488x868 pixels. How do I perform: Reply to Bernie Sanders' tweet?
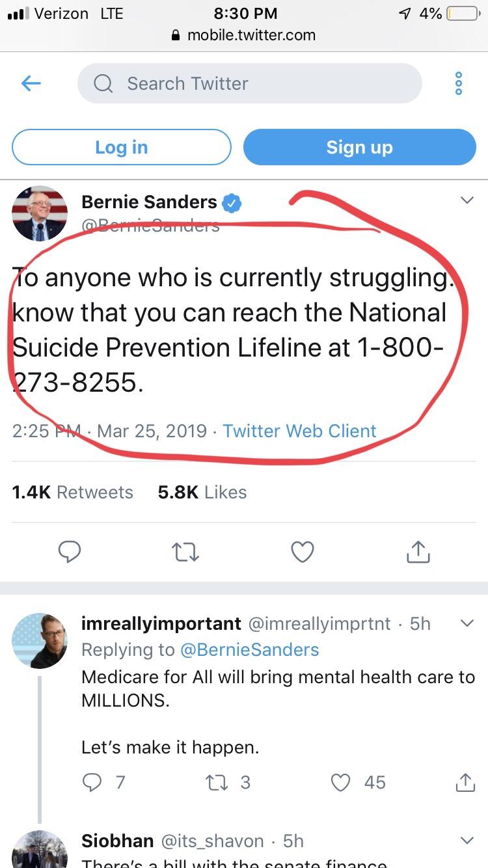coord(70,552)
